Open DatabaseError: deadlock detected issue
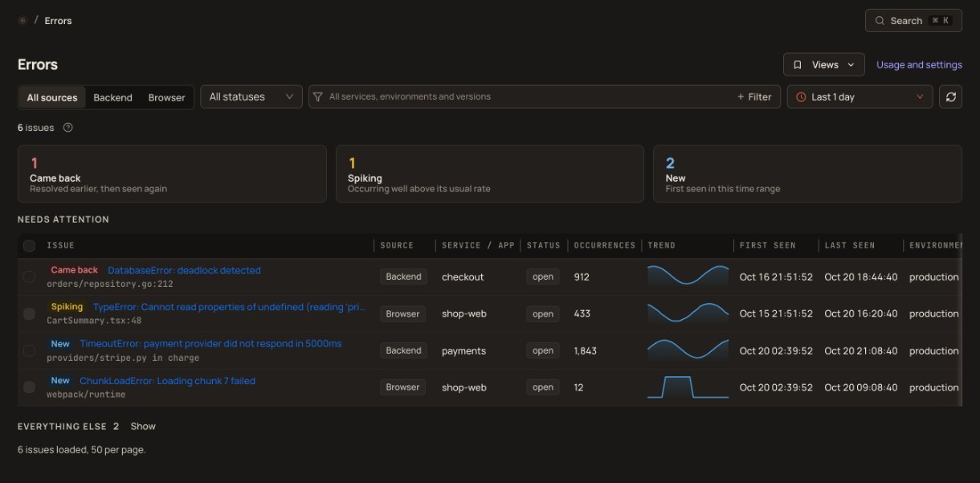Viewport: 980px width, 483px height. (x=184, y=270)
